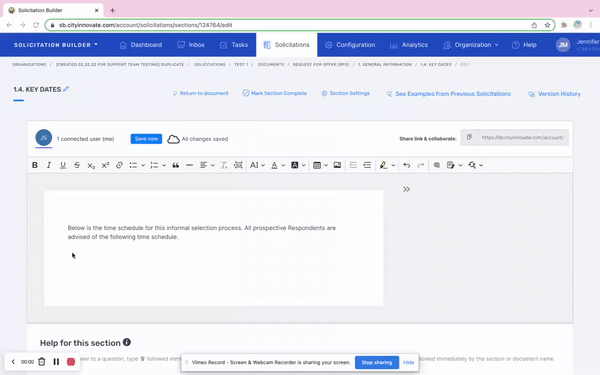Open the Help menu item

(x=524, y=45)
